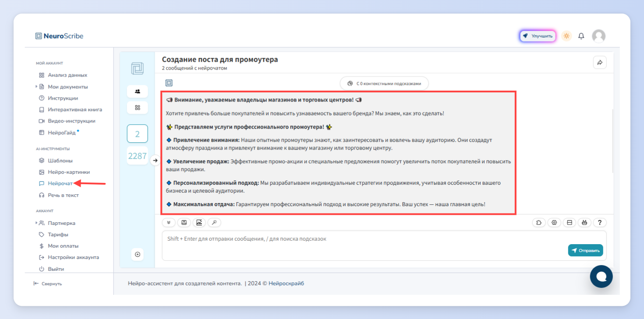Click the question mark help button
Image resolution: width=644 pixels, height=319 pixels.
[600, 222]
